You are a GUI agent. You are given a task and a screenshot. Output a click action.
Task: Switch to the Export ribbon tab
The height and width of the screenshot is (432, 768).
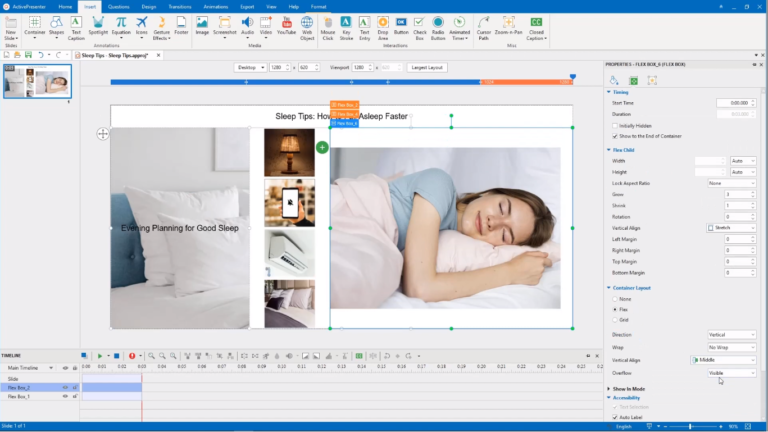point(247,7)
